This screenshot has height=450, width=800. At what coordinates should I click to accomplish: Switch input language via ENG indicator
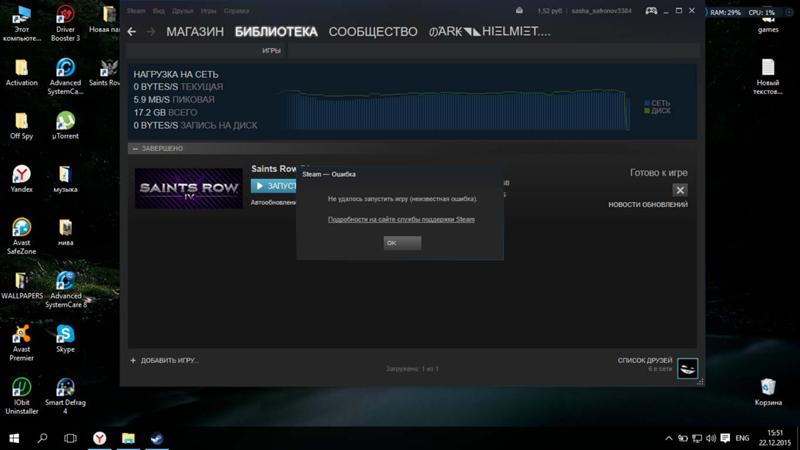pos(742,438)
